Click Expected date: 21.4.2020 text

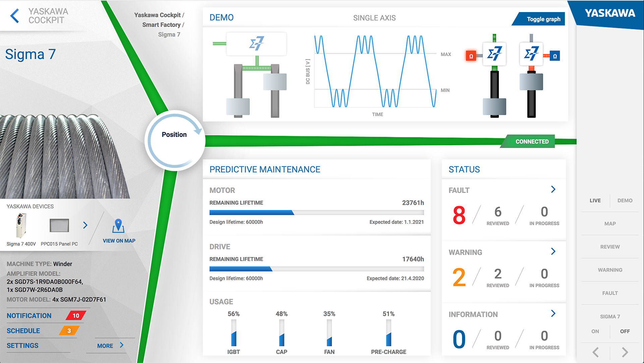coord(395,278)
